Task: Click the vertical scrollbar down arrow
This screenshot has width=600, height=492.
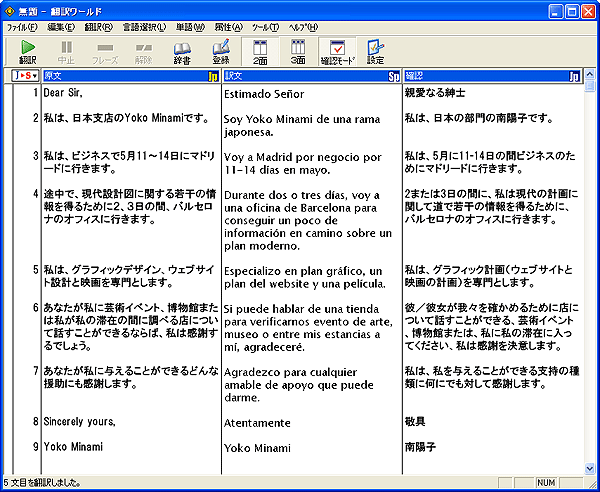Action: click(x=590, y=468)
